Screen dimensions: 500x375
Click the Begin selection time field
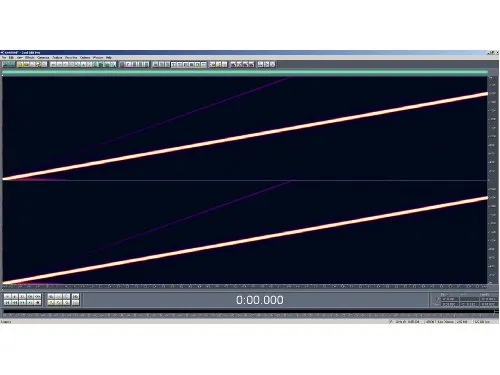click(x=450, y=299)
